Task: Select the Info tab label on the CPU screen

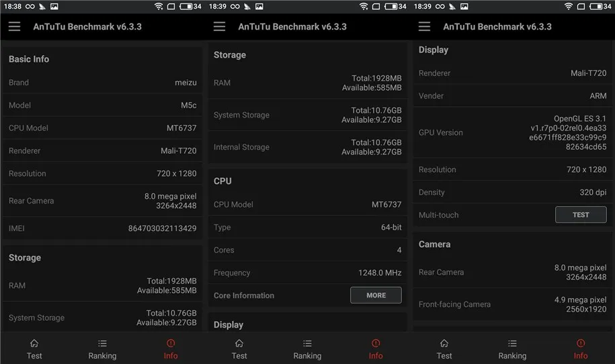Action: [376, 356]
